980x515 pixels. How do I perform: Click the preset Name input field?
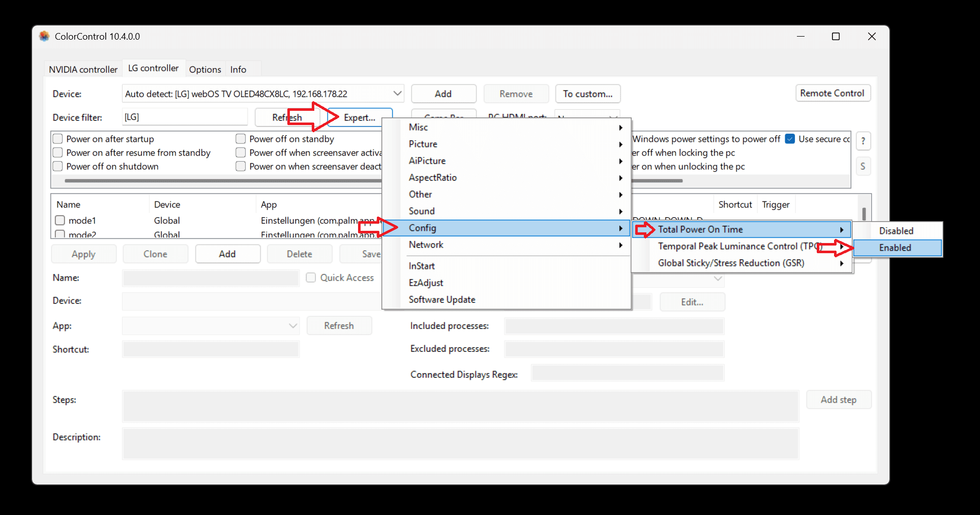[x=211, y=278]
